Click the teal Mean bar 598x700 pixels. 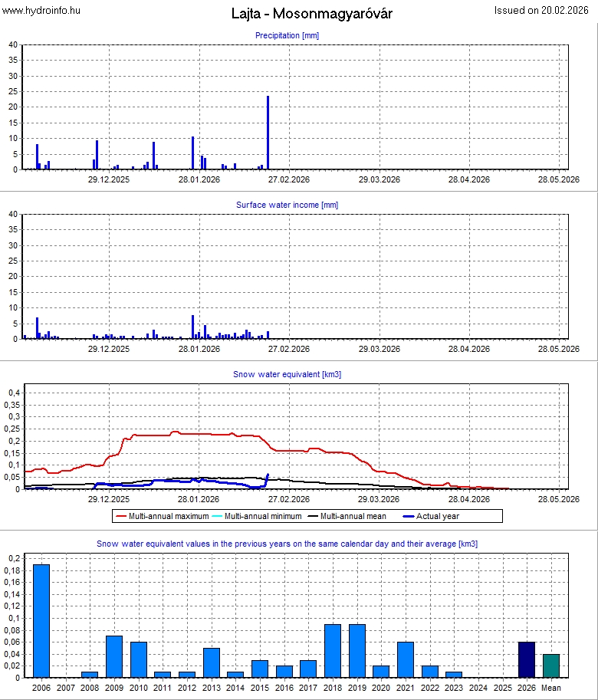pos(551,665)
